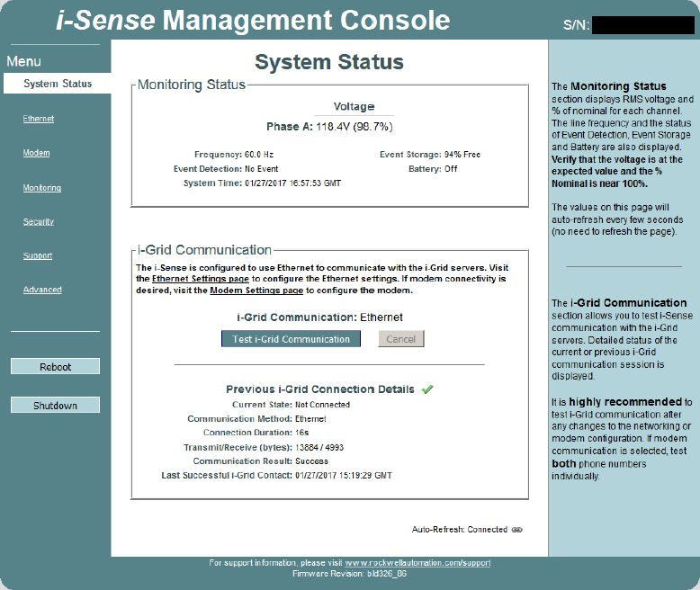Click the Shutdown button

56,405
